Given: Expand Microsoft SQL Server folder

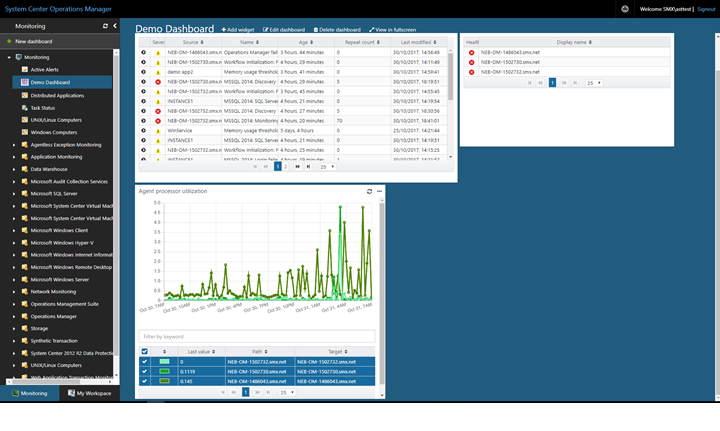Looking at the screenshot, I should pyautogui.click(x=14, y=194).
